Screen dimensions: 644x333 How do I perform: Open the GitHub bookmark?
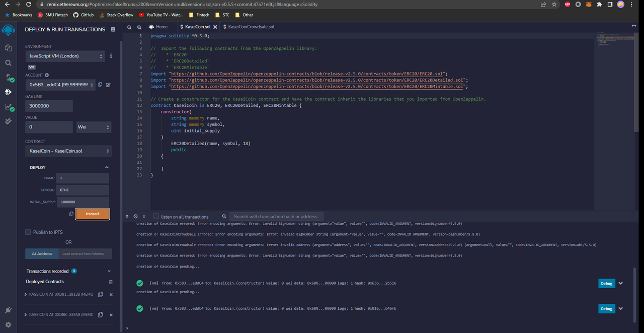[x=84, y=15]
